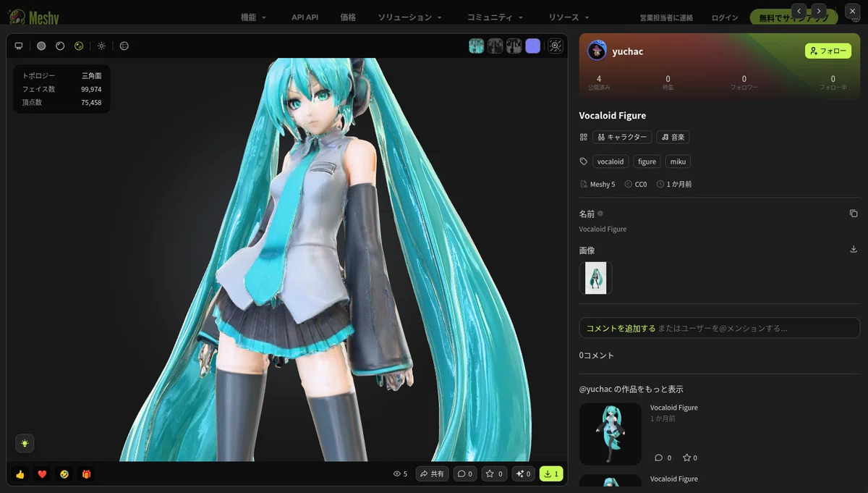868x493 pixels.
Task: Click comment icon on first related model
Action: point(658,458)
